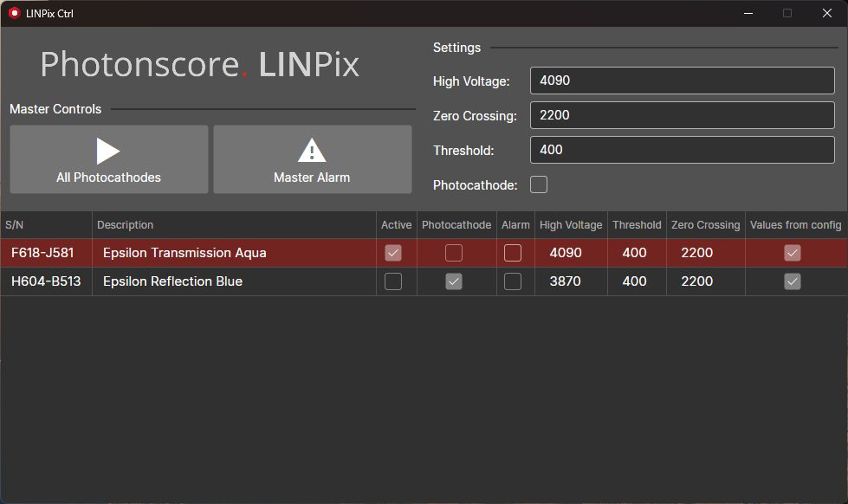This screenshot has width=848, height=504.
Task: Close the LINPix Ctrl window
Action: (x=827, y=13)
